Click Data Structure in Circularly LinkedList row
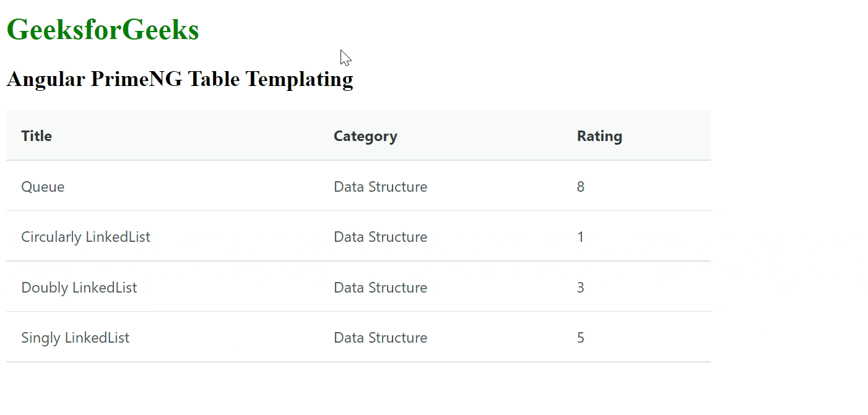This screenshot has height=415, width=868. point(380,237)
